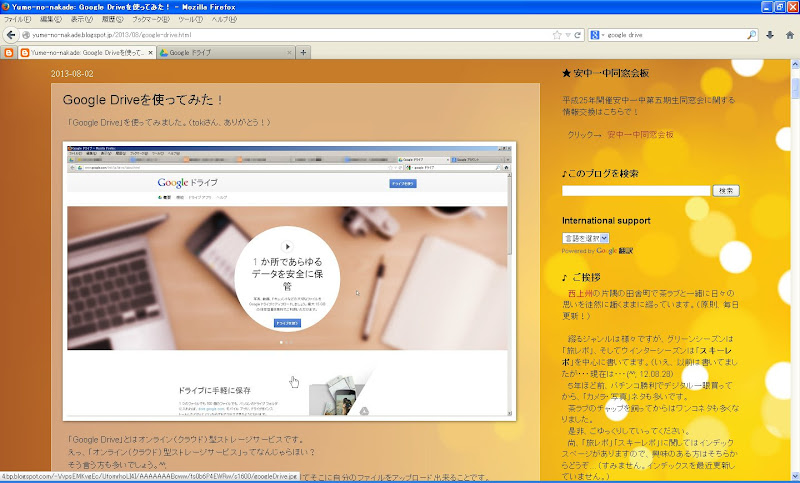Open the 編集 menu

[x=51, y=19]
